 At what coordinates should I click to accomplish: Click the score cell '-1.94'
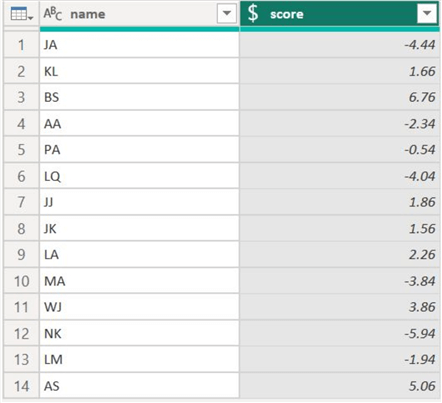tap(340, 360)
